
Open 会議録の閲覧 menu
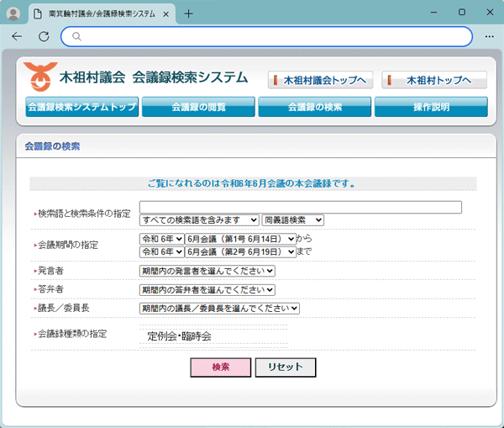click(198, 107)
